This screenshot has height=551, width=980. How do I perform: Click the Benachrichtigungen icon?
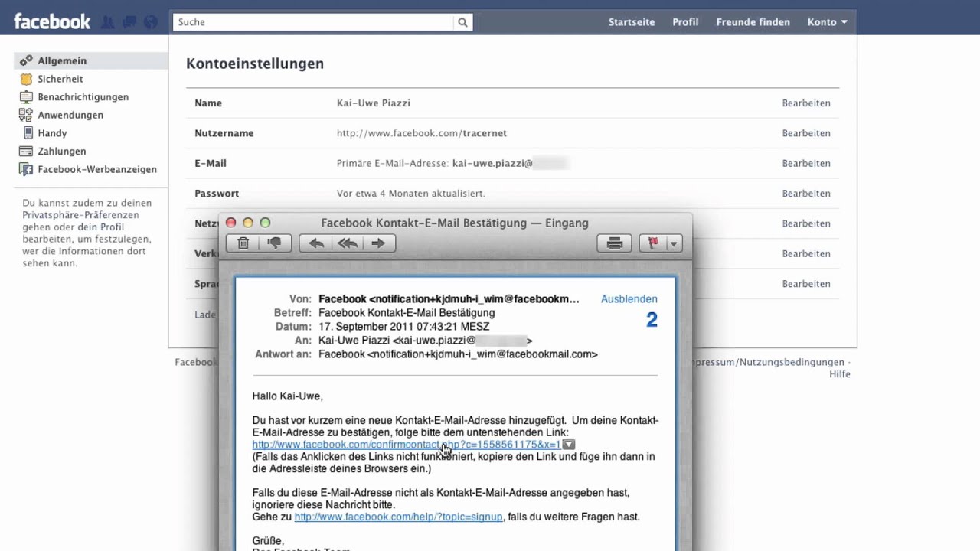[x=26, y=97]
